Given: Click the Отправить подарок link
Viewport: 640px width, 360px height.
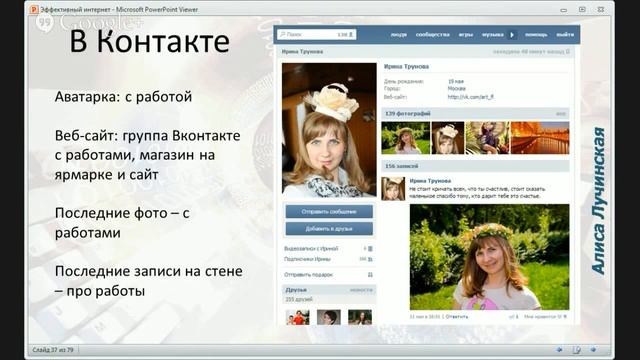Looking at the screenshot, I should click(x=309, y=275).
